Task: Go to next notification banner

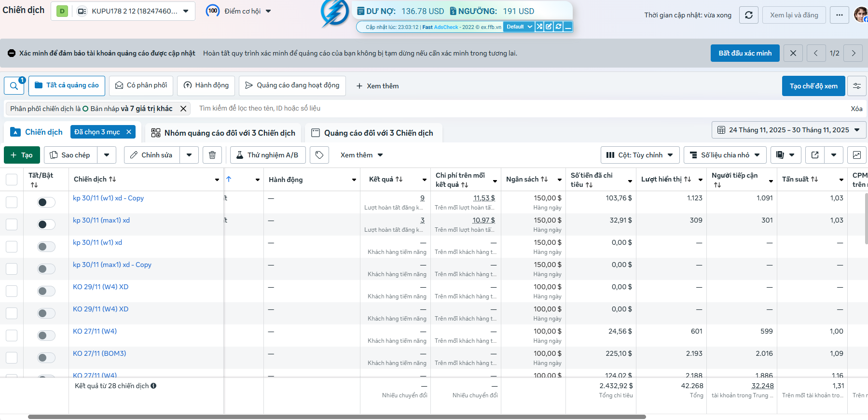Action: pyautogui.click(x=854, y=53)
